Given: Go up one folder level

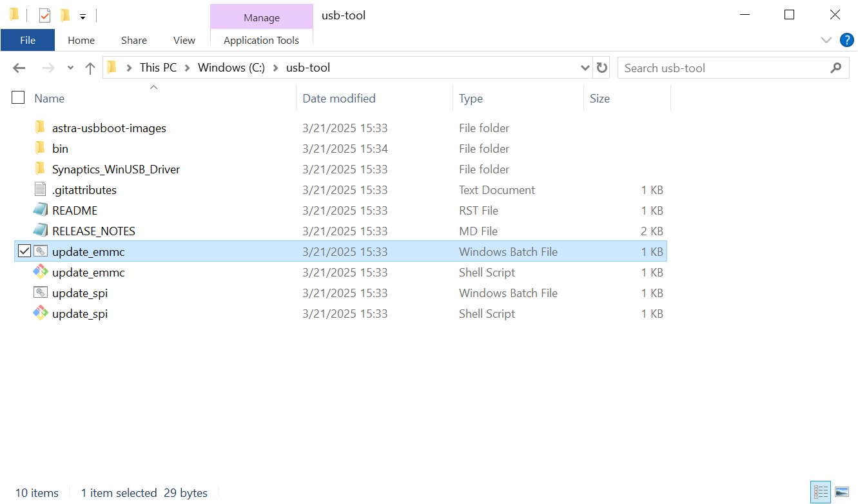Looking at the screenshot, I should [x=90, y=67].
